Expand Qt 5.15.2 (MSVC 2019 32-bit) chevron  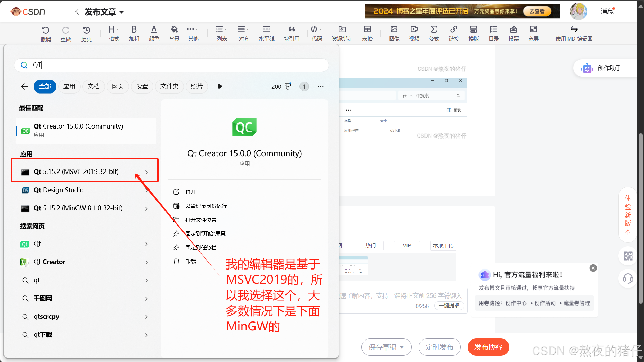(146, 172)
